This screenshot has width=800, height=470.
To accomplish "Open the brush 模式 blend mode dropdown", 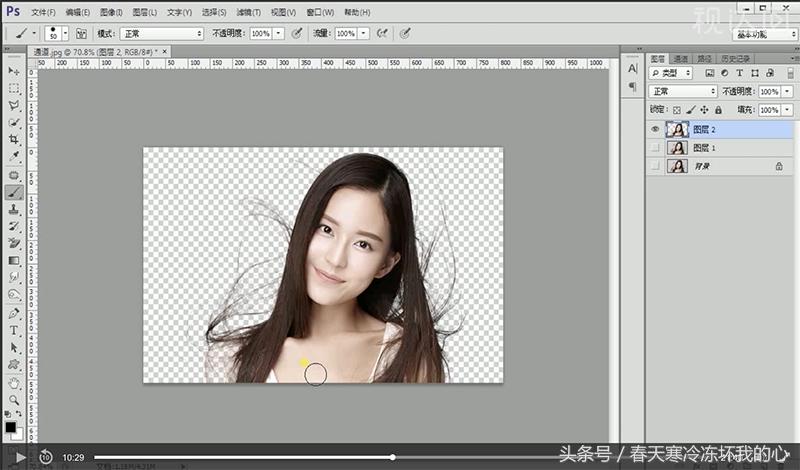I will pos(162,33).
